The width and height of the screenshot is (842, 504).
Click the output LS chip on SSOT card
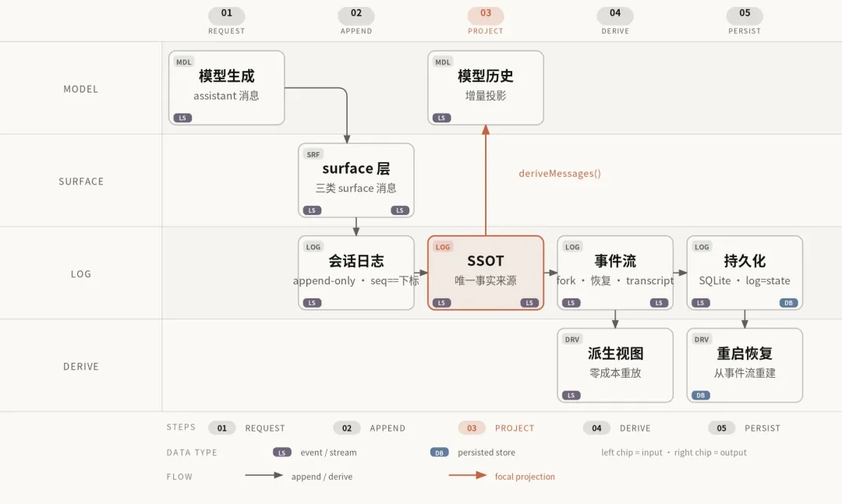click(x=529, y=303)
